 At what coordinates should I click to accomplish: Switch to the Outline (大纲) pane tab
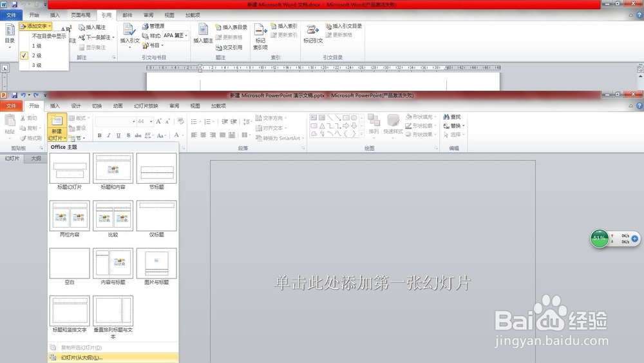pyautogui.click(x=36, y=158)
